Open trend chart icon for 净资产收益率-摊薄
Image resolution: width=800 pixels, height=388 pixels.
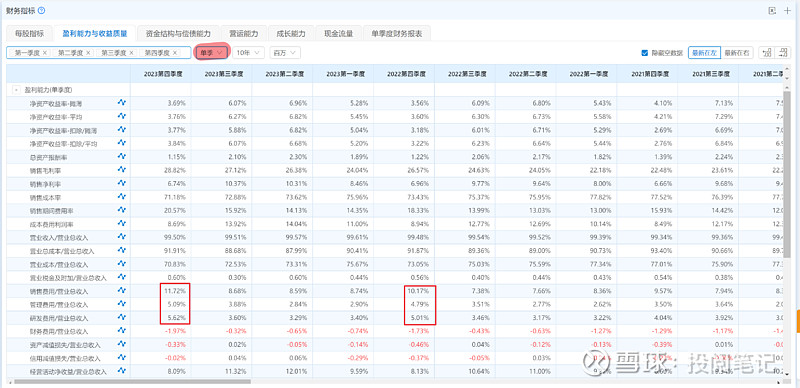coord(121,103)
